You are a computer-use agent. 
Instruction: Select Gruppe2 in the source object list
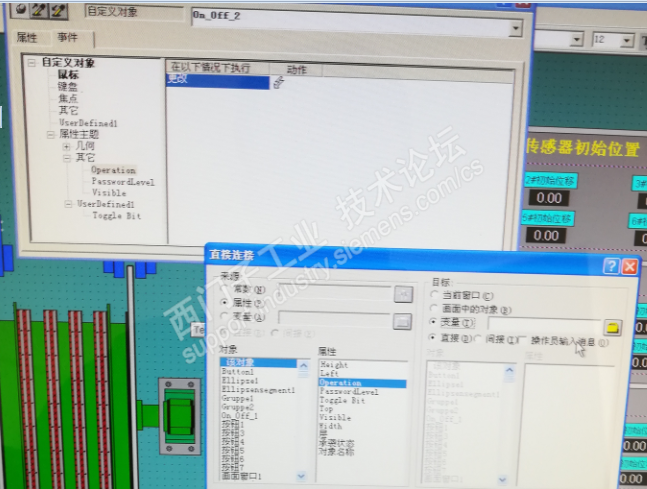[x=237, y=407]
